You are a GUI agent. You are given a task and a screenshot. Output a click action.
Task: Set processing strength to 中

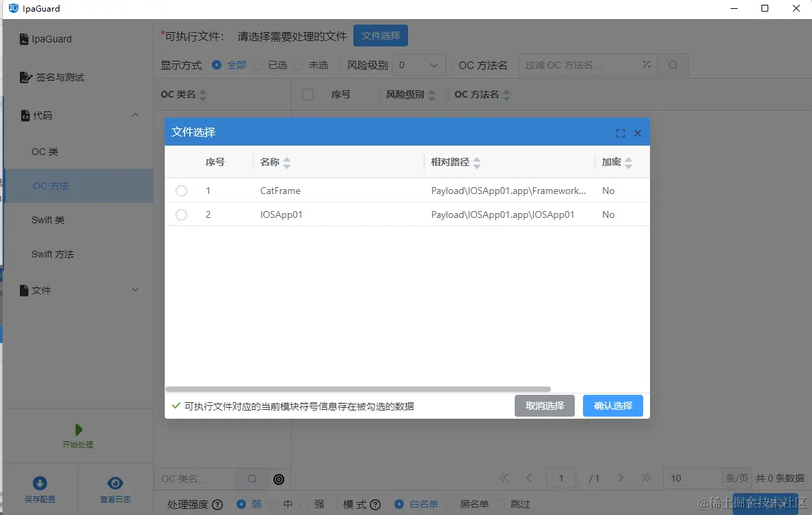(x=273, y=504)
